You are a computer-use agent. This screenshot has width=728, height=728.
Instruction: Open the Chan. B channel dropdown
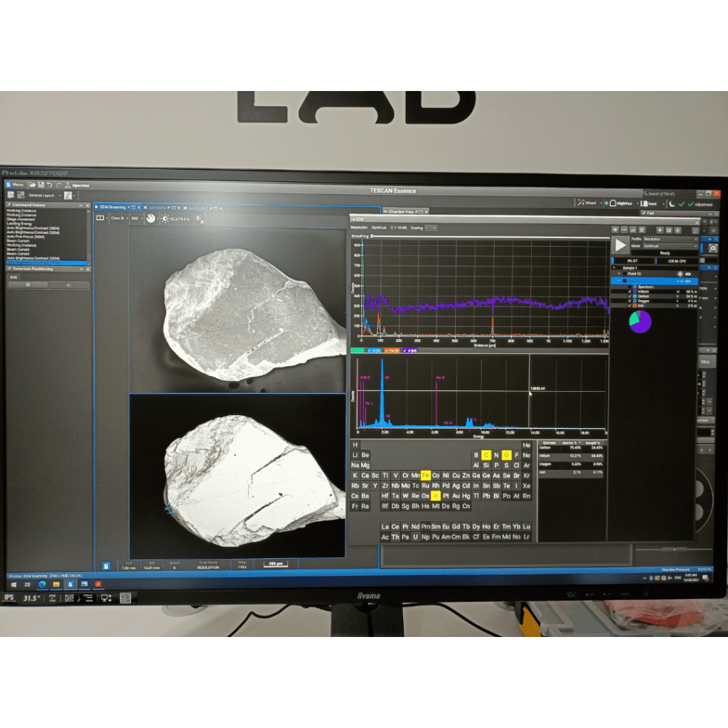click(119, 218)
